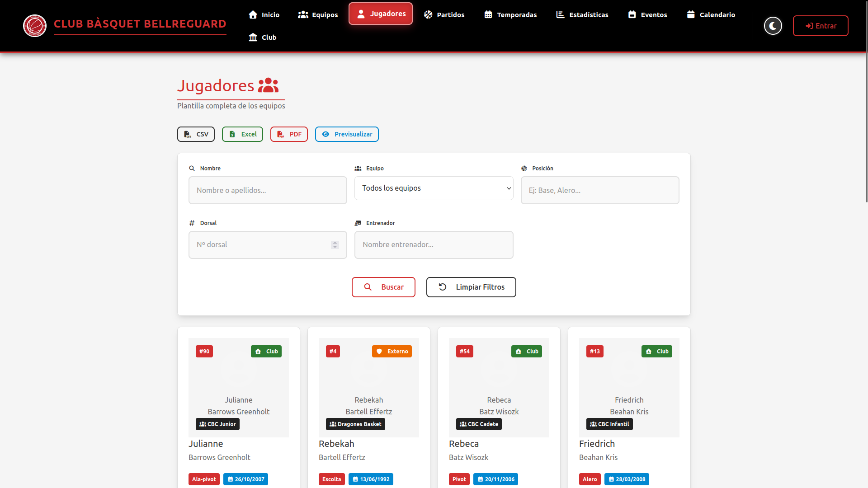Click the Dragones Basket team badge
The width and height of the screenshot is (868, 488).
355,424
